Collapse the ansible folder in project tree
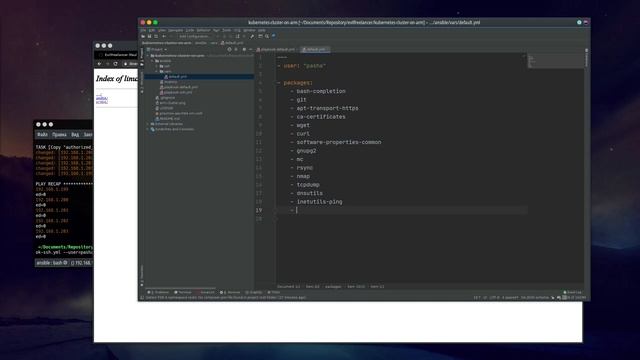This screenshot has width=640, height=360. 152,61
